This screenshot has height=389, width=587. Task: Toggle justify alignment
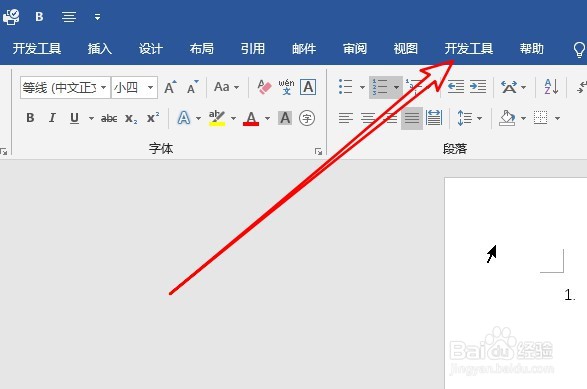click(x=412, y=118)
